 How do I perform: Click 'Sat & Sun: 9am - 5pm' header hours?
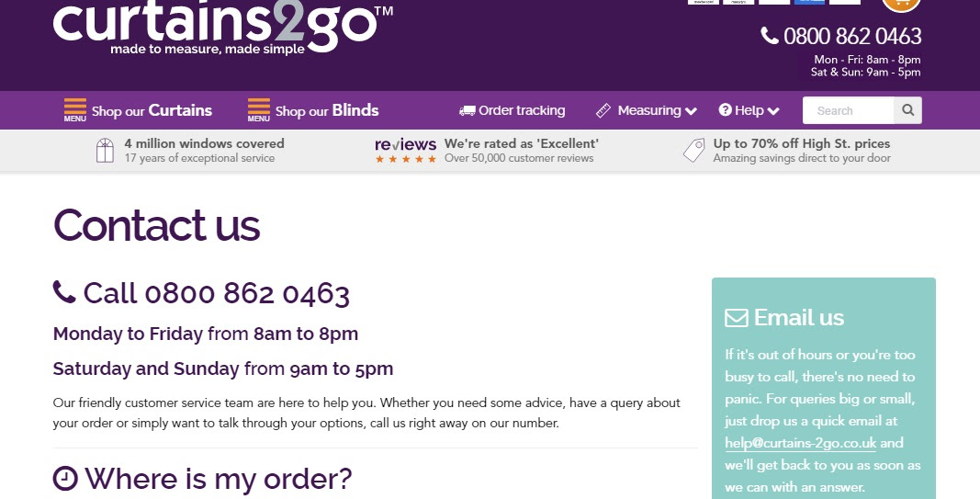click(865, 72)
